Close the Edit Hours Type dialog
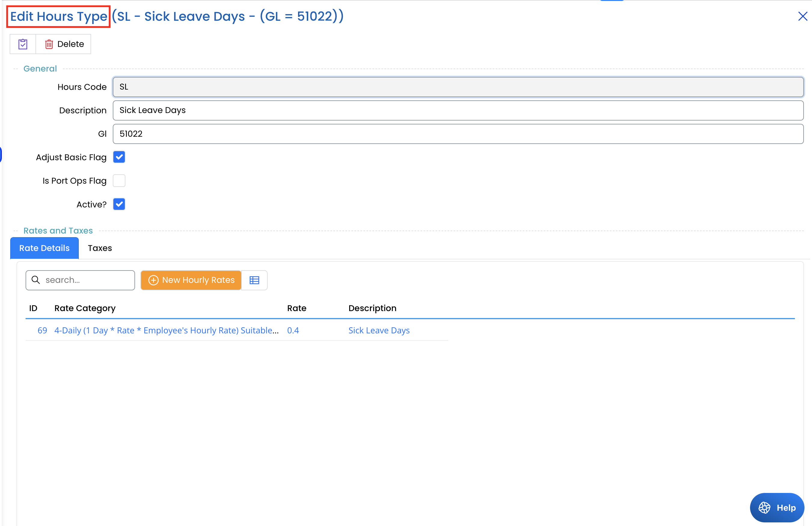 [802, 16]
